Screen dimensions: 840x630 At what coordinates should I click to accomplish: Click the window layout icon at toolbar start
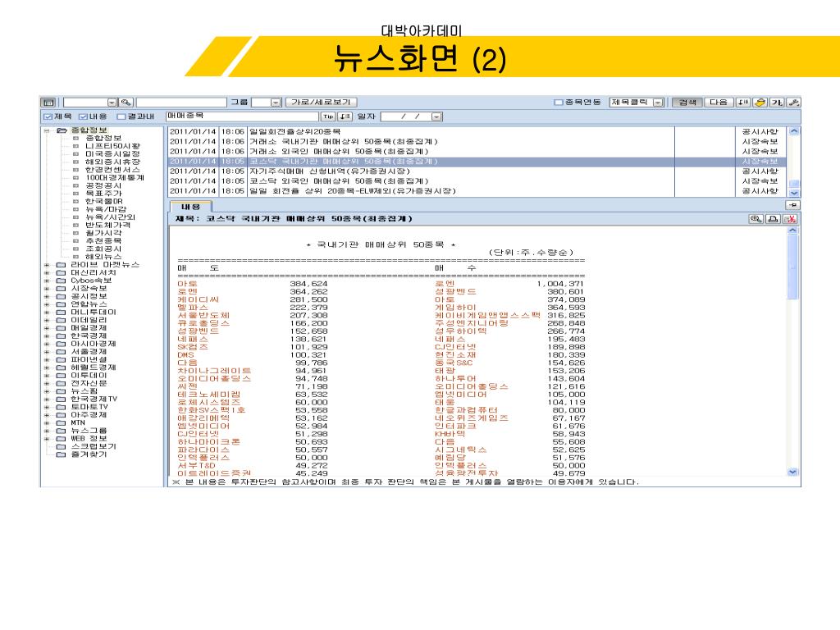48,103
